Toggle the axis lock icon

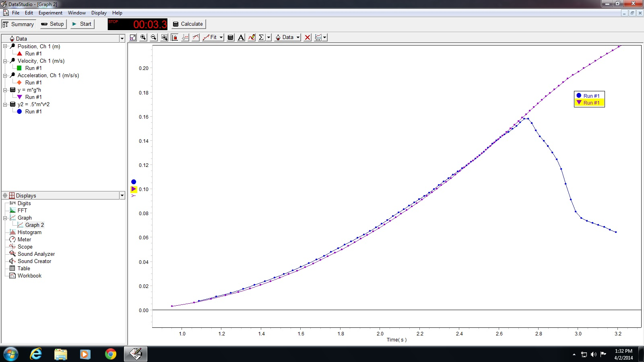[x=175, y=37]
